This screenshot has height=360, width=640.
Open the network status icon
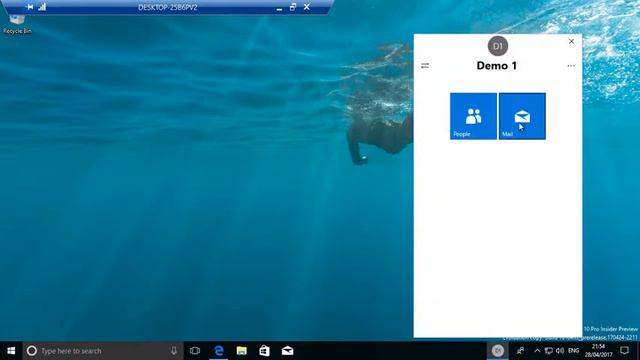tap(549, 351)
